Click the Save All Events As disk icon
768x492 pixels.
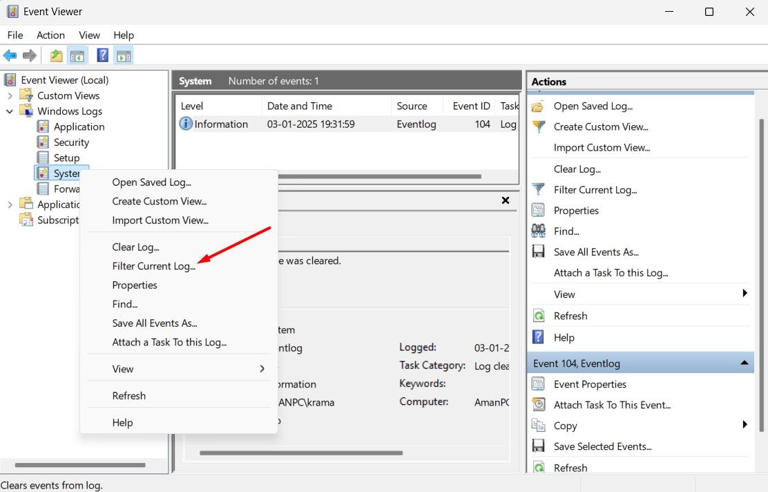tap(539, 252)
